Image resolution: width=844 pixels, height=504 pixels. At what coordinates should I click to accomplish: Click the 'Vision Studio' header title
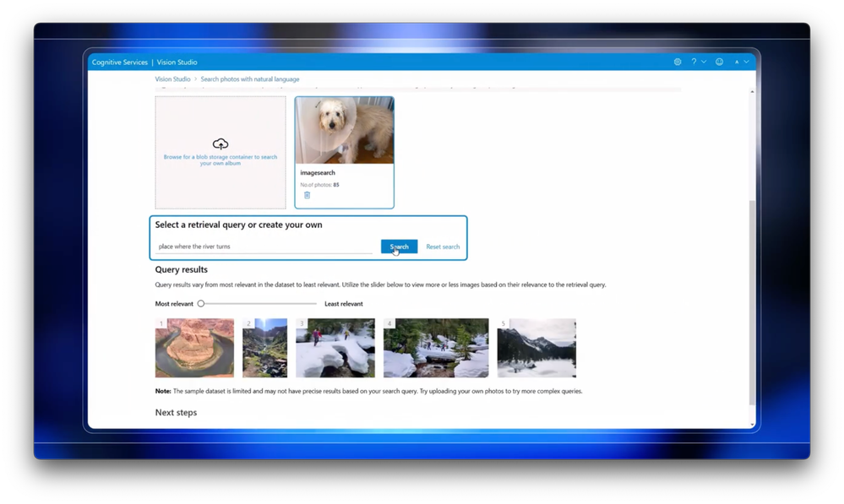[x=177, y=62]
